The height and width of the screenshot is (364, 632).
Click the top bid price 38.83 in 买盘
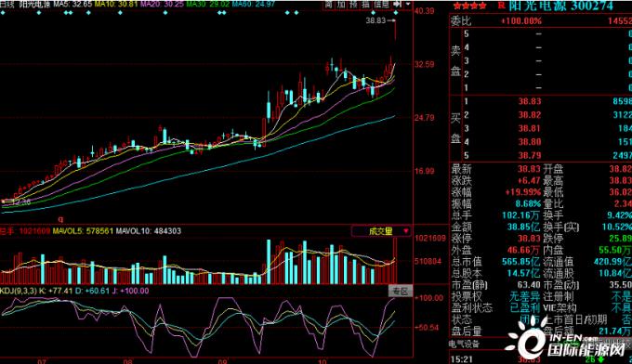pos(529,101)
